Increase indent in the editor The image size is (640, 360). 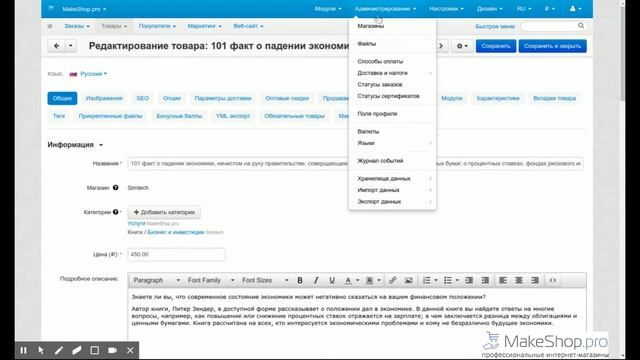(485, 280)
